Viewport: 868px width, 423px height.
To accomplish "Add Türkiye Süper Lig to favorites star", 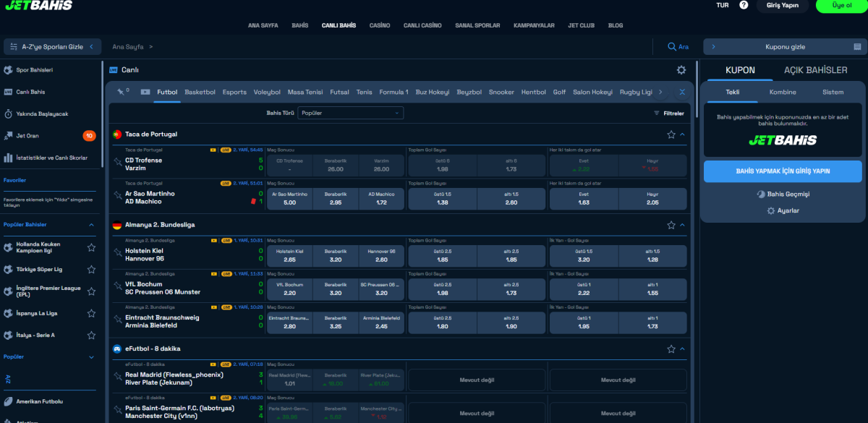I will coord(91,269).
